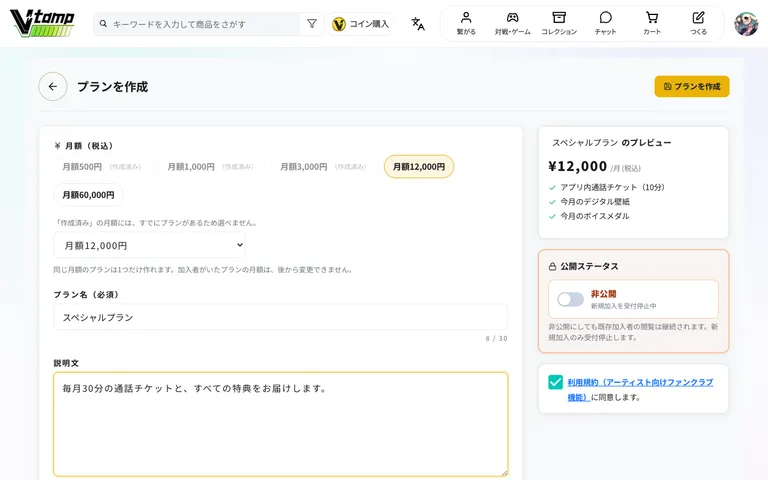Click the Vtomp logo

click(x=43, y=23)
